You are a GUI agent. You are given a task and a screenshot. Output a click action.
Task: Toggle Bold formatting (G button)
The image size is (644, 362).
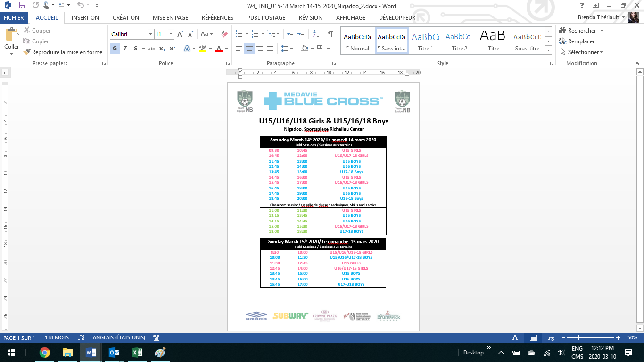(x=115, y=49)
